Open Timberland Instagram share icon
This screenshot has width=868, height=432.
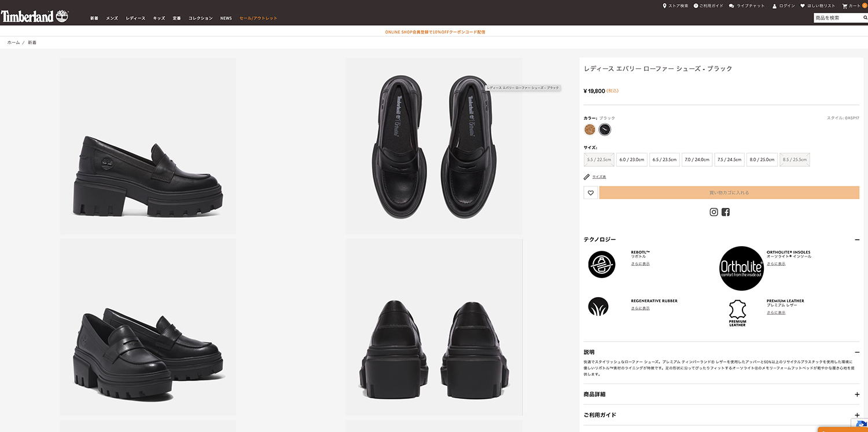(x=714, y=212)
